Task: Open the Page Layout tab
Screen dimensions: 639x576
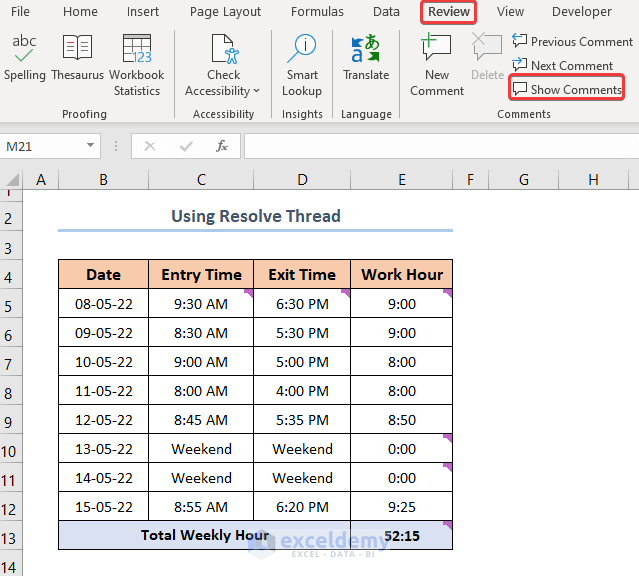Action: click(225, 12)
